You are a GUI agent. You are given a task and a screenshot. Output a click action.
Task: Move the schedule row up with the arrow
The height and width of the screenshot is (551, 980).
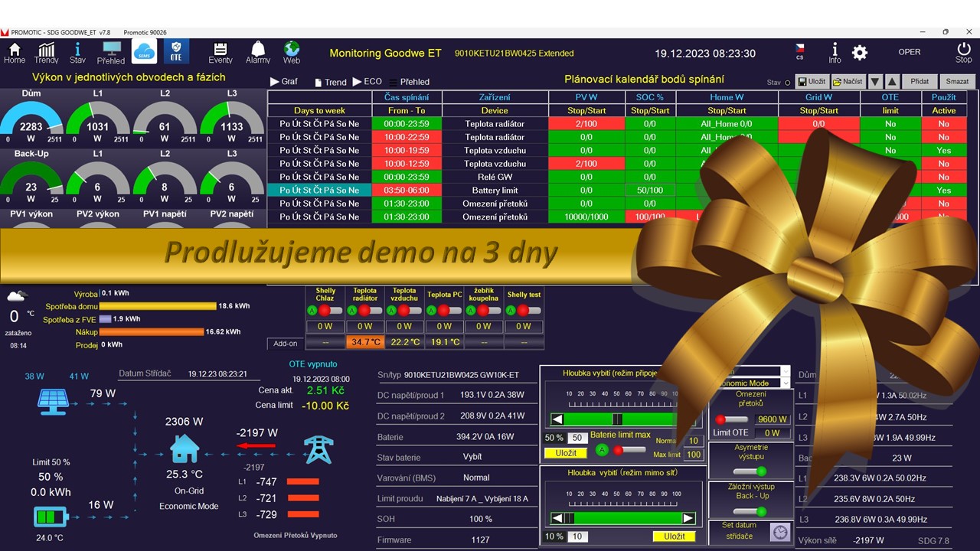point(892,81)
